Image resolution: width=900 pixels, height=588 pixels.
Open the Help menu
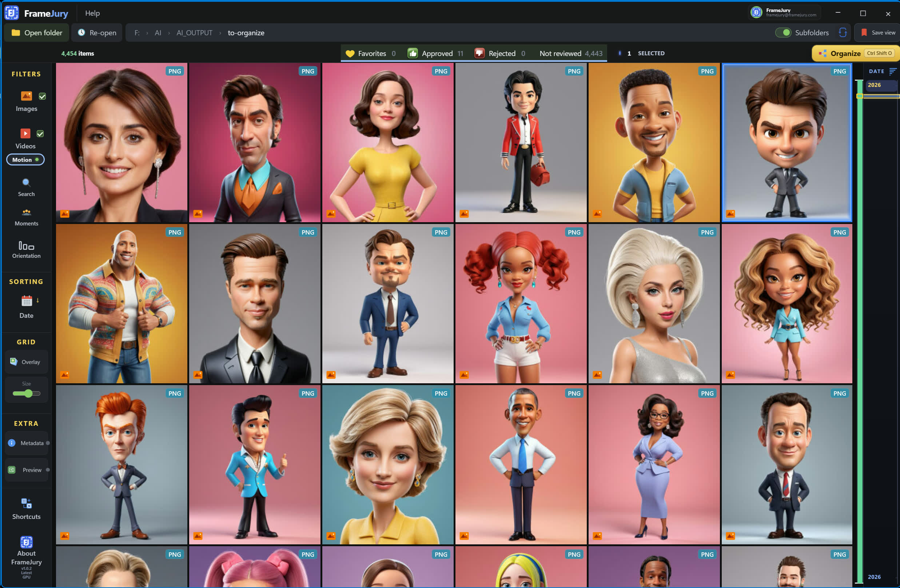[92, 13]
